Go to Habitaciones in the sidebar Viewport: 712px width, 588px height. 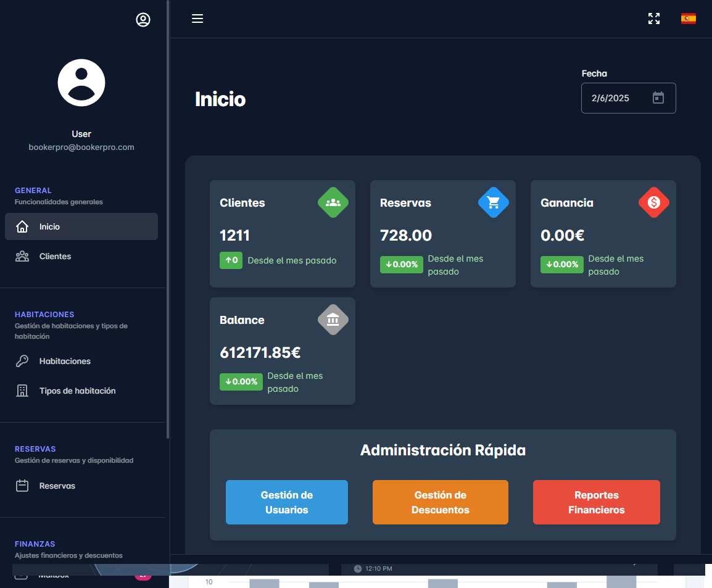click(65, 361)
